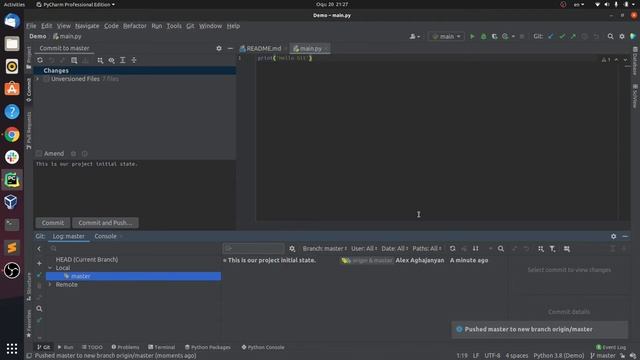
Task: Open the Navigate menu
Action: (87, 26)
